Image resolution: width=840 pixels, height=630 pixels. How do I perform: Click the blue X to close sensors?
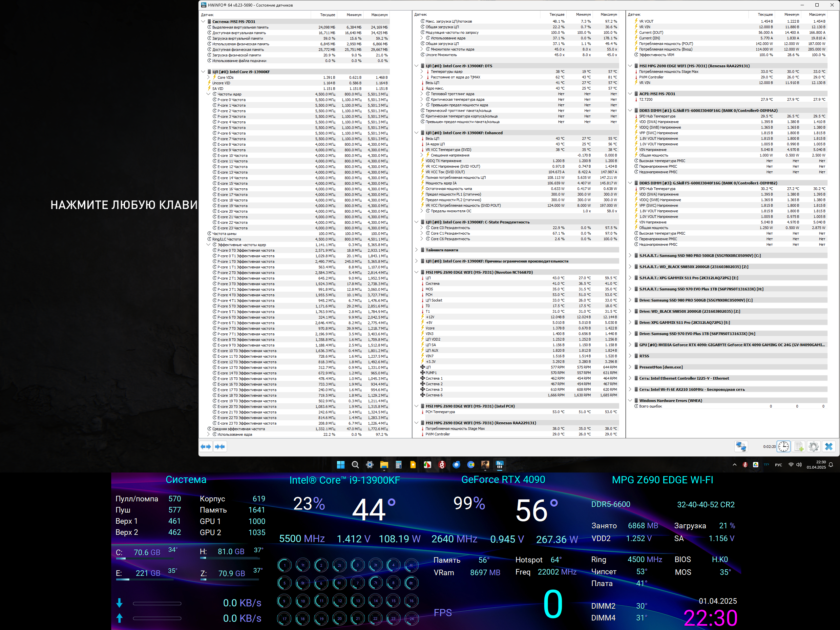tap(829, 447)
